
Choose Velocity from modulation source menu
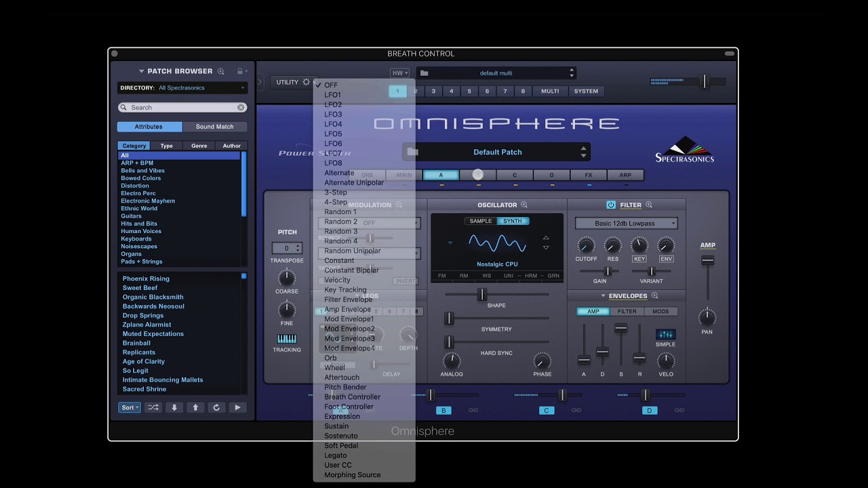point(337,280)
